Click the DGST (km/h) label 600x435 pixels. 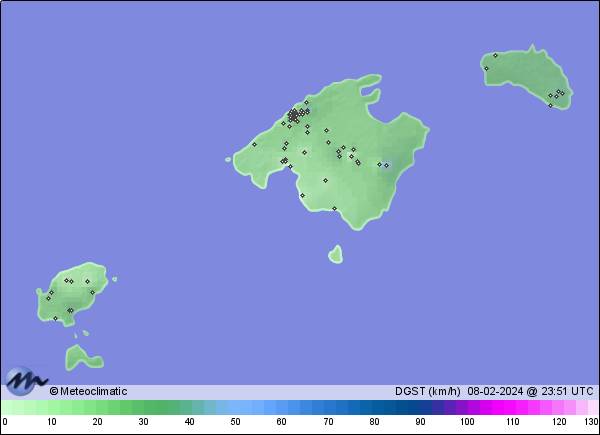[x=427, y=391]
